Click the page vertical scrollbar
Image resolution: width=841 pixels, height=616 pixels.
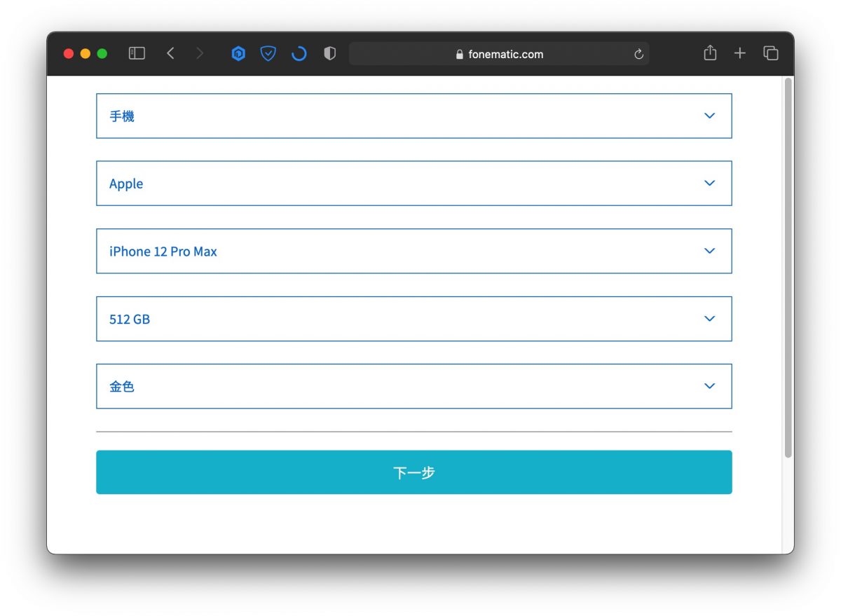[788, 268]
